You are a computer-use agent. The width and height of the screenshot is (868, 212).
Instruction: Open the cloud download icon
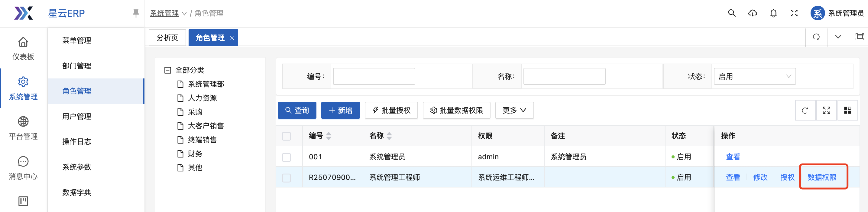[753, 13]
